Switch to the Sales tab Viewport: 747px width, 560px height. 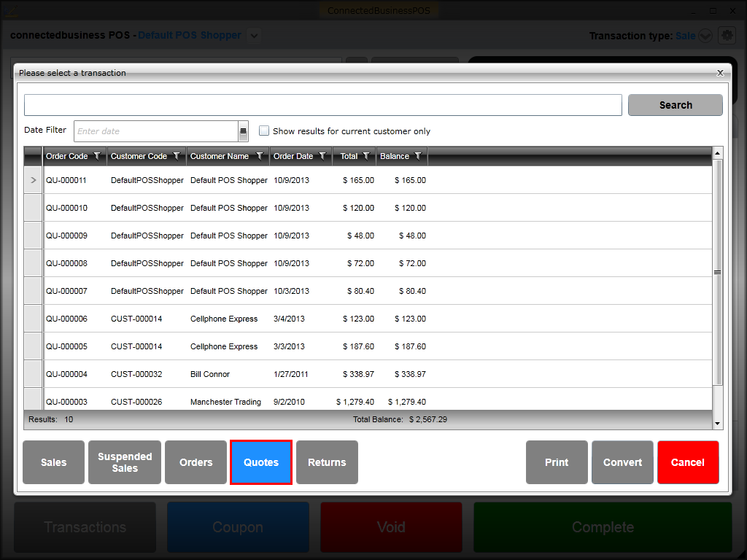point(53,462)
